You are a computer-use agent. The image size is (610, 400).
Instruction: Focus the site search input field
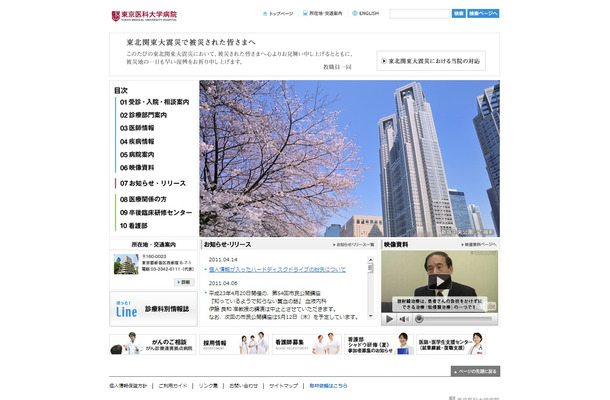click(419, 14)
